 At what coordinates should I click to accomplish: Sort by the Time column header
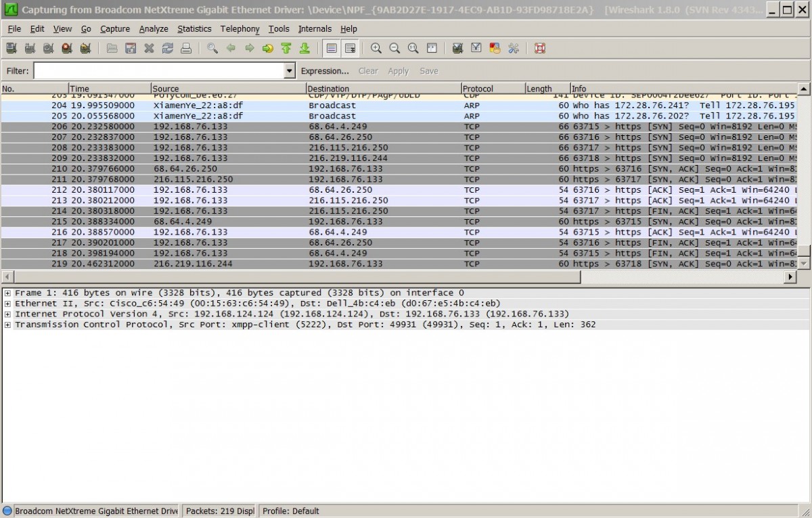point(110,89)
